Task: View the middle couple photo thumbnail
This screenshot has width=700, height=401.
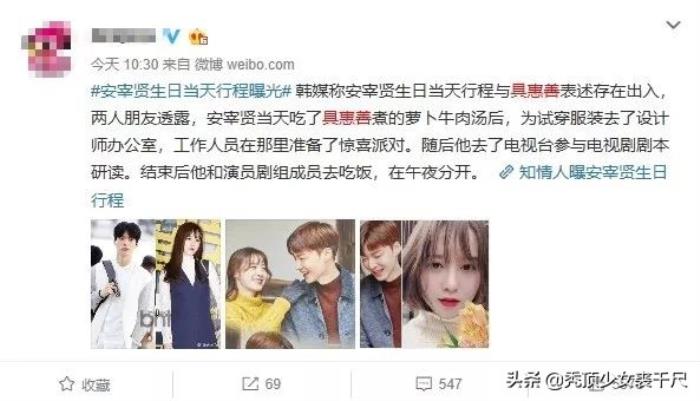Action: (x=290, y=284)
